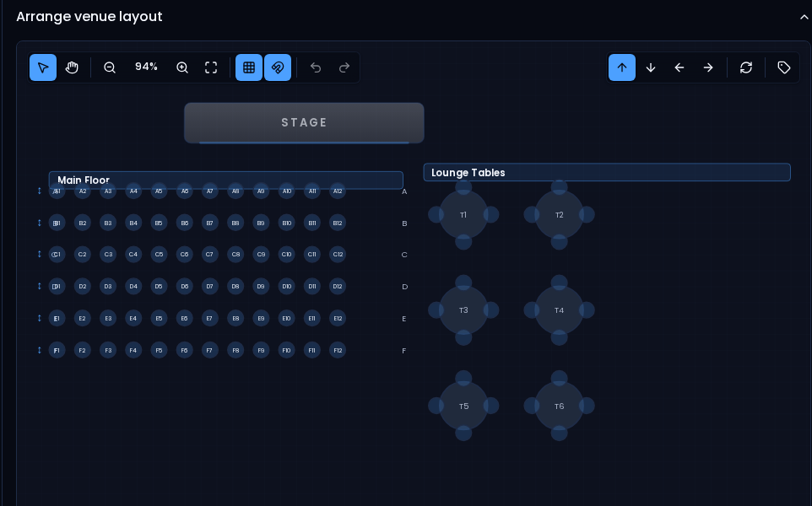Select seat B4
The height and width of the screenshot is (506, 812).
(133, 223)
